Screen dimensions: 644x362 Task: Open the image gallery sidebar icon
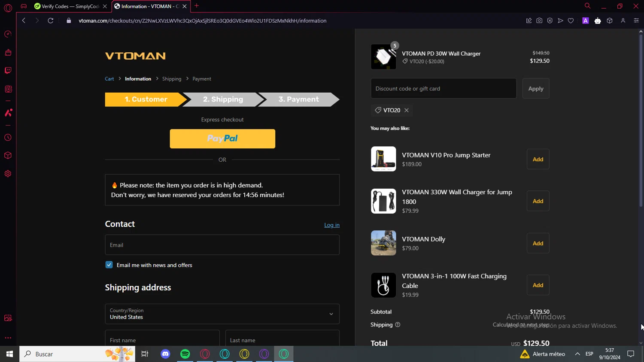coord(8,318)
